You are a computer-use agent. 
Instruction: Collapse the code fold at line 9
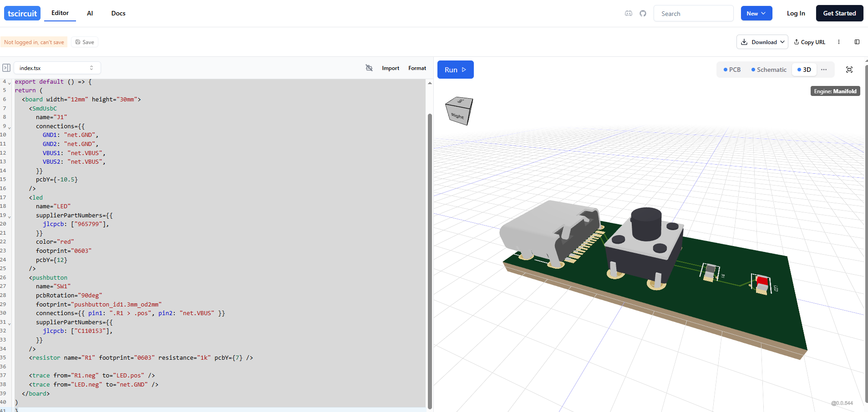coord(10,128)
